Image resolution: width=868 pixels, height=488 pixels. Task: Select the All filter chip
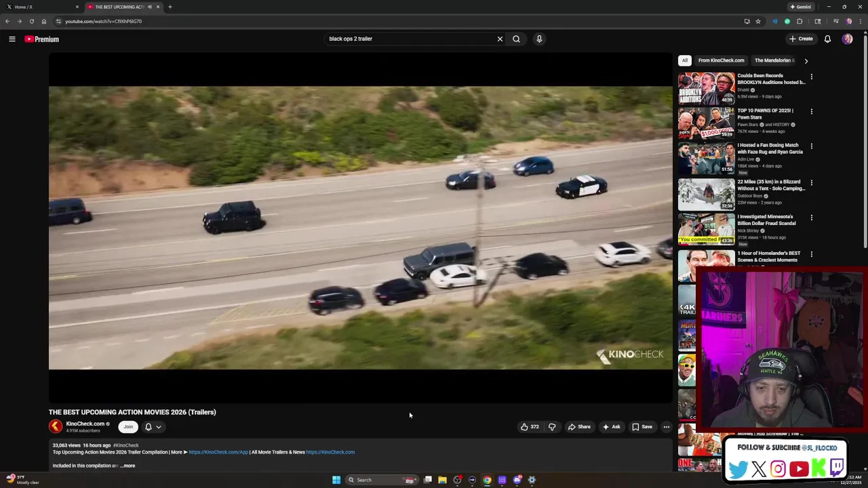click(685, 60)
